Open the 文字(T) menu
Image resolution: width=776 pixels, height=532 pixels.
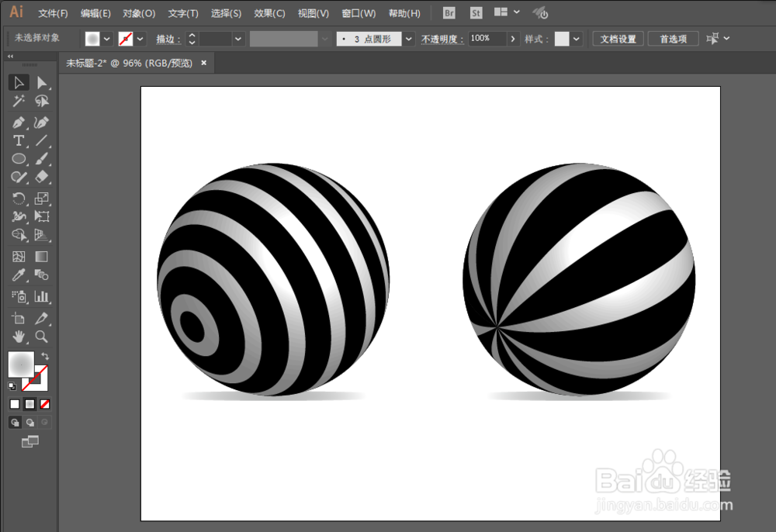[183, 13]
